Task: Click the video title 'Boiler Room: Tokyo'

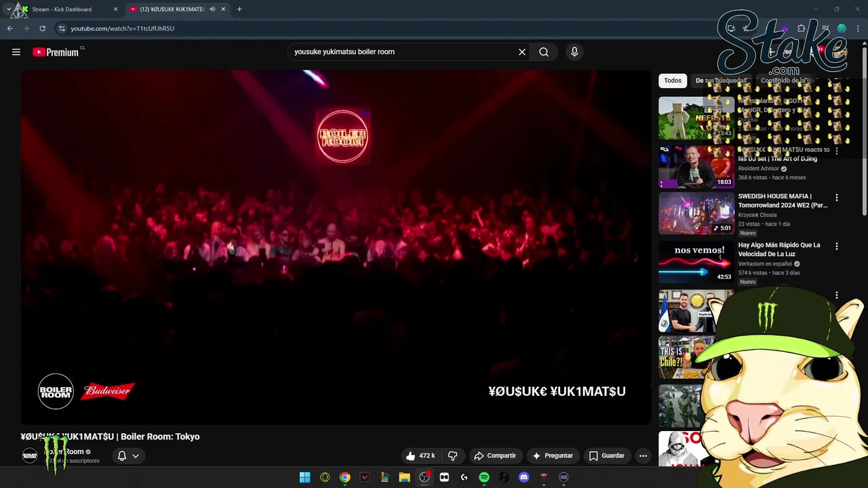Action: 160,436
